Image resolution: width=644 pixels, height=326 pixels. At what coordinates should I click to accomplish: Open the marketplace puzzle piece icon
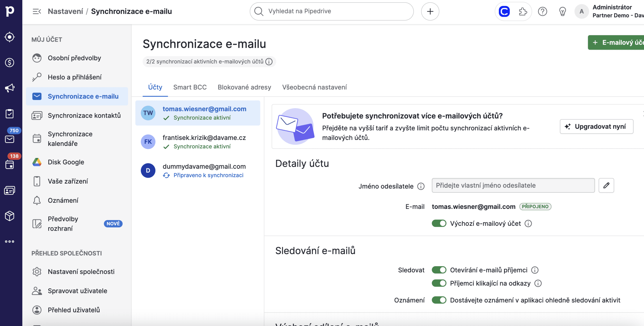(522, 11)
